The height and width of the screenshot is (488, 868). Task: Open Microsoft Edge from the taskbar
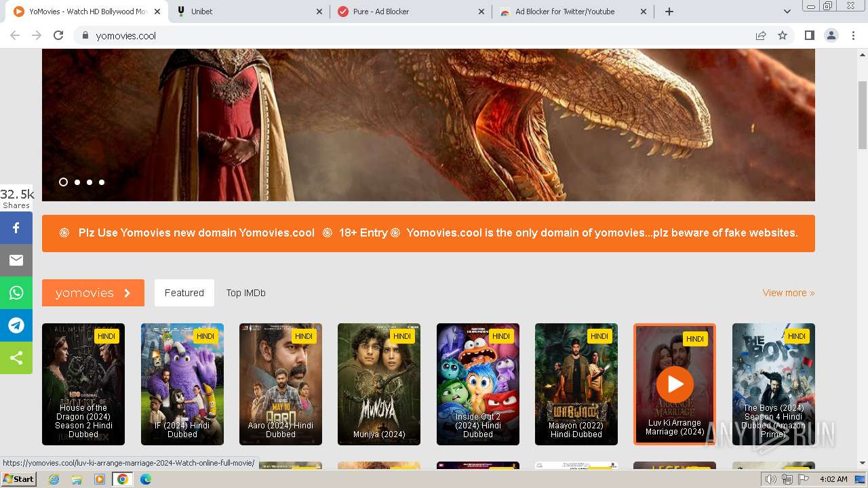click(146, 479)
